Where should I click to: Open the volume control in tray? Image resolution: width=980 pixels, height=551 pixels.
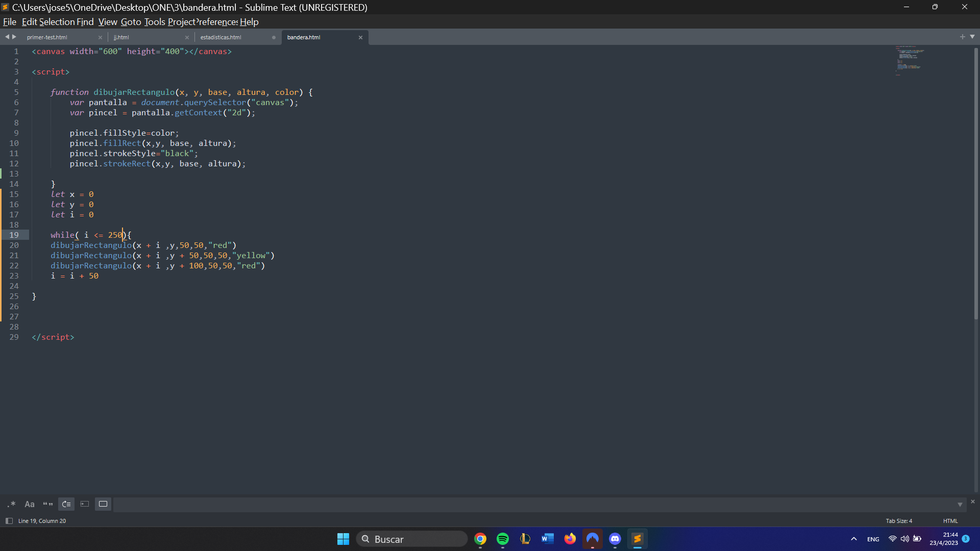[x=905, y=539]
